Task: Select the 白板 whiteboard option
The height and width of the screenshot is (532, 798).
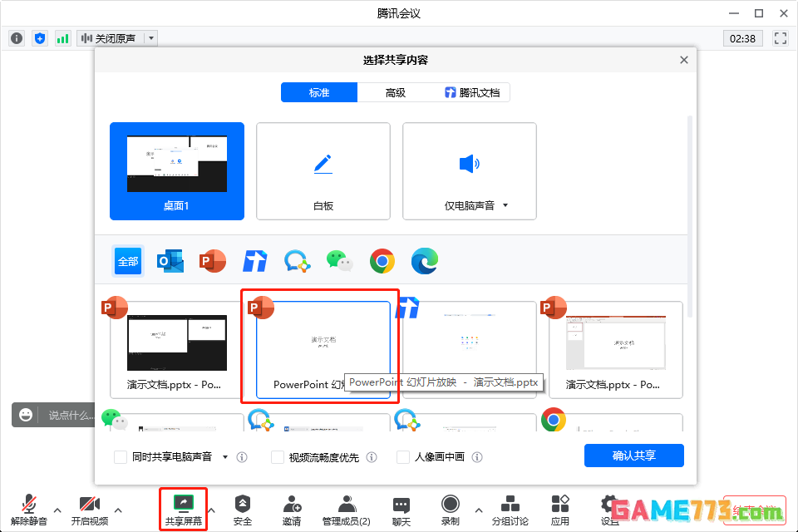Action: [x=323, y=171]
